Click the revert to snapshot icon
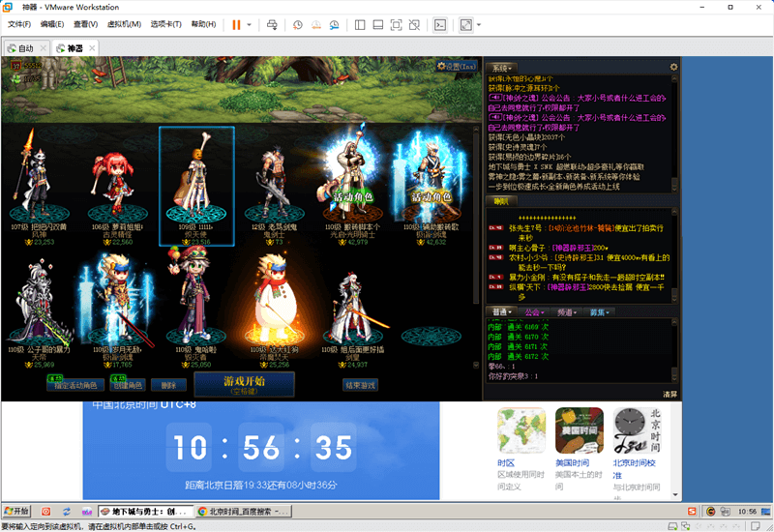This screenshot has width=774, height=532. click(x=316, y=25)
